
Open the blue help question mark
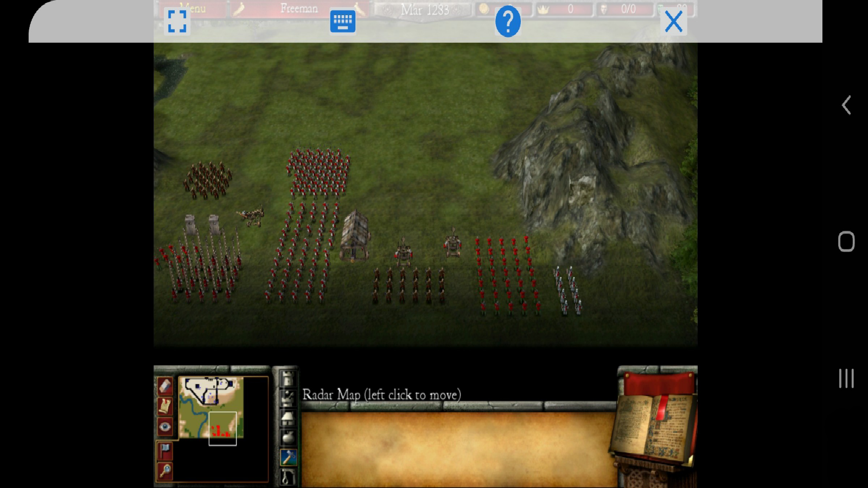click(x=508, y=22)
